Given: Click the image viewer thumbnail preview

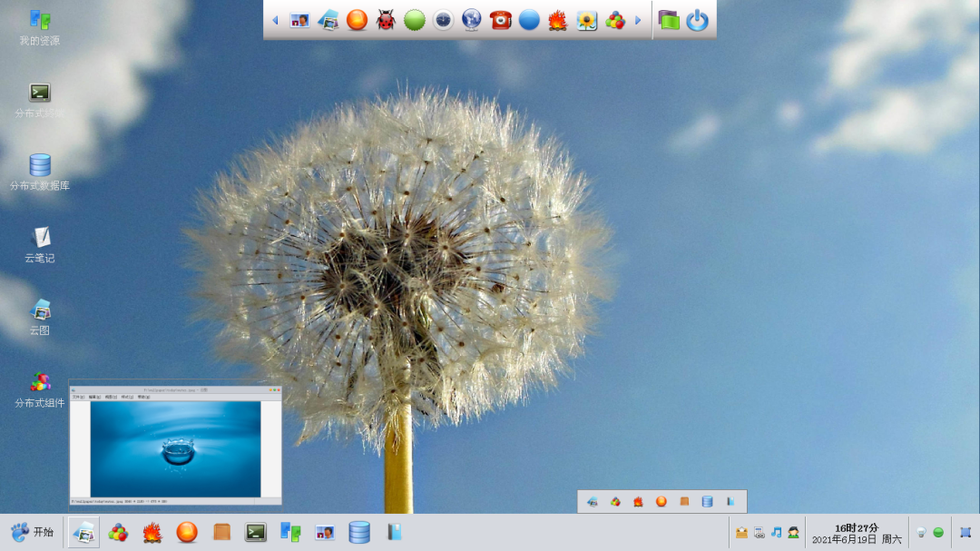Looking at the screenshot, I should coord(176,446).
